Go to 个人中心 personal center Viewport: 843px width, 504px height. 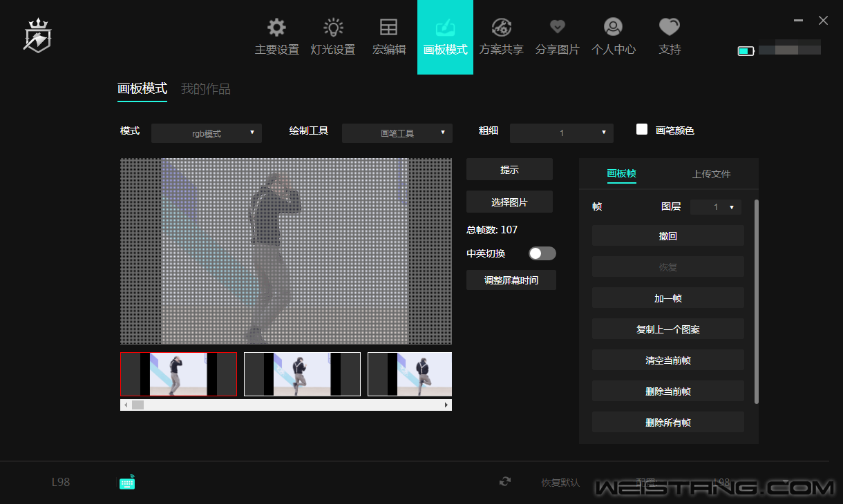coord(614,37)
